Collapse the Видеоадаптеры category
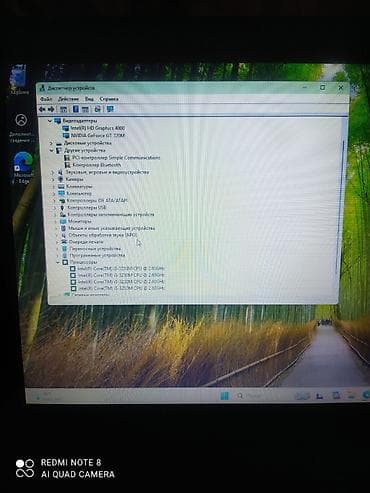The width and height of the screenshot is (370, 493). (50, 121)
